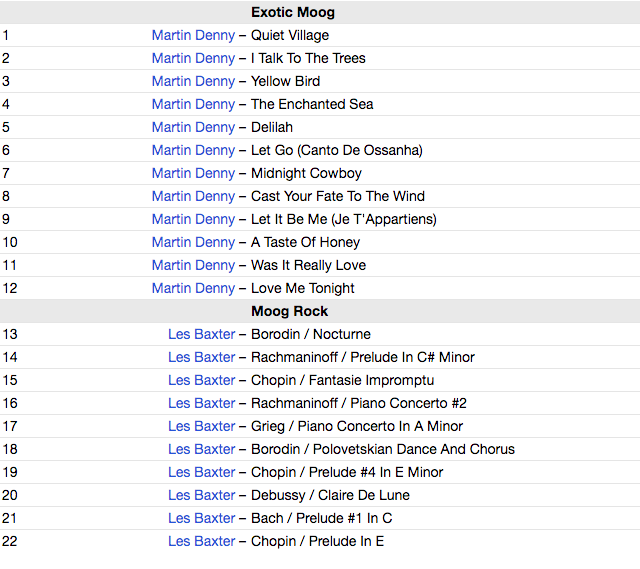This screenshot has width=640, height=569.
Task: Click the track number 14 cell
Action: click(x=10, y=357)
